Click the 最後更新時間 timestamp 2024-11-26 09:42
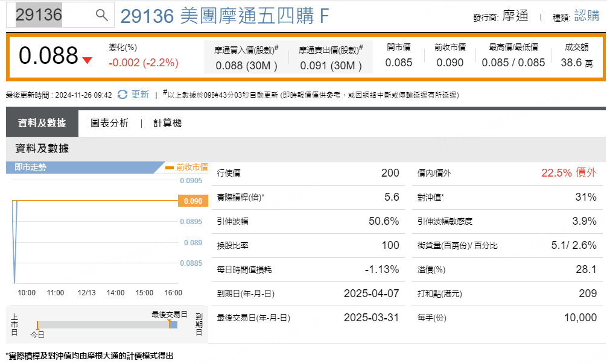Screen dimensions: 607x364 point(83,95)
